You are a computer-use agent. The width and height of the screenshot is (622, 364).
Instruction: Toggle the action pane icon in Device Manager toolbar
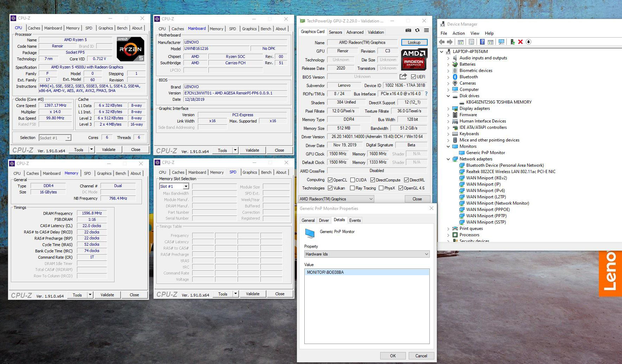(x=490, y=42)
